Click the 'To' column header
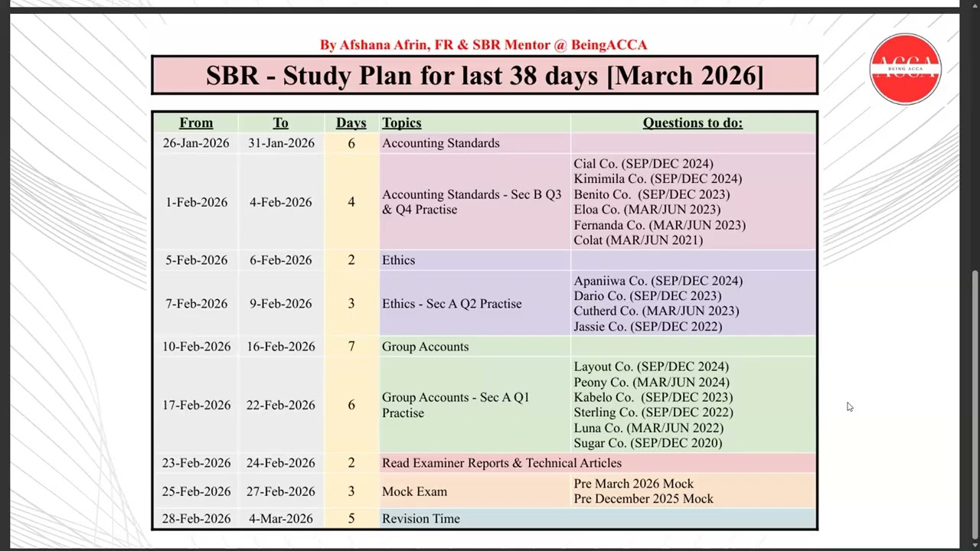 281,122
